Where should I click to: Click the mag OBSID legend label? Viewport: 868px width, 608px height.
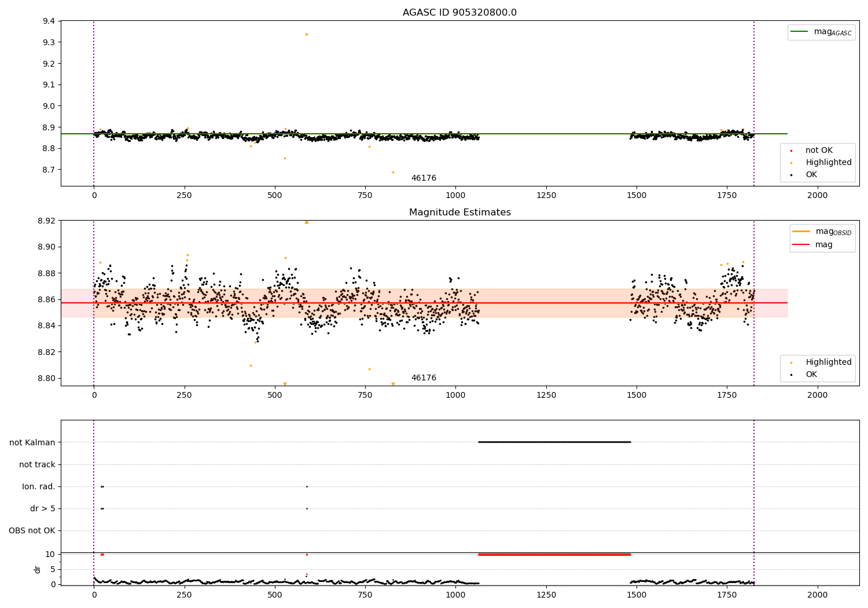[x=834, y=232]
